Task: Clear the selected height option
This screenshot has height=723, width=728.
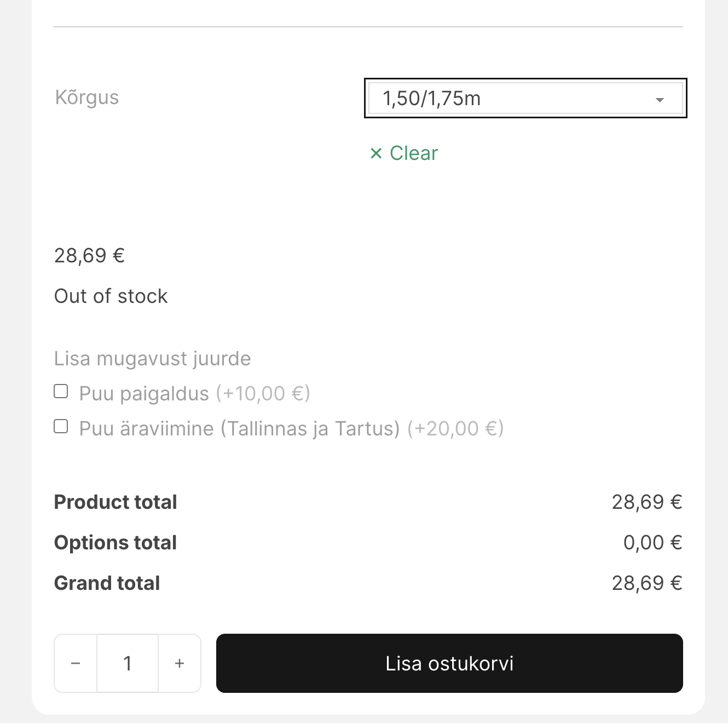Action: pyautogui.click(x=413, y=153)
